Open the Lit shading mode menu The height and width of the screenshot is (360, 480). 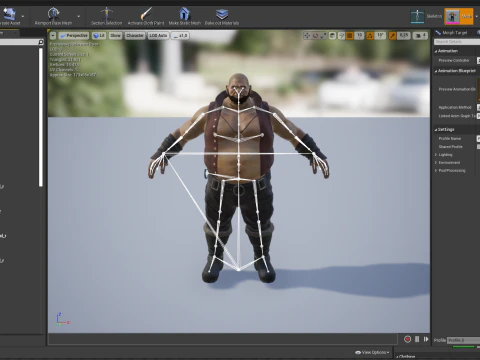(x=99, y=35)
